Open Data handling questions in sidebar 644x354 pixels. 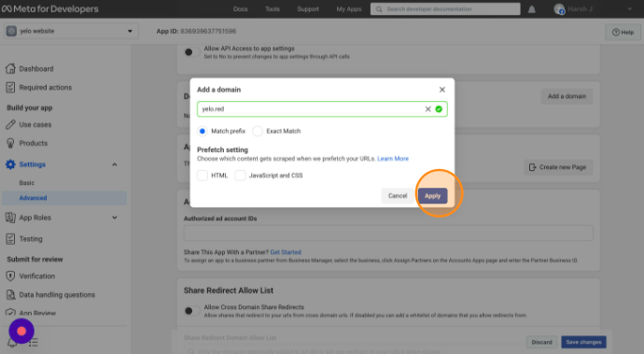point(57,295)
